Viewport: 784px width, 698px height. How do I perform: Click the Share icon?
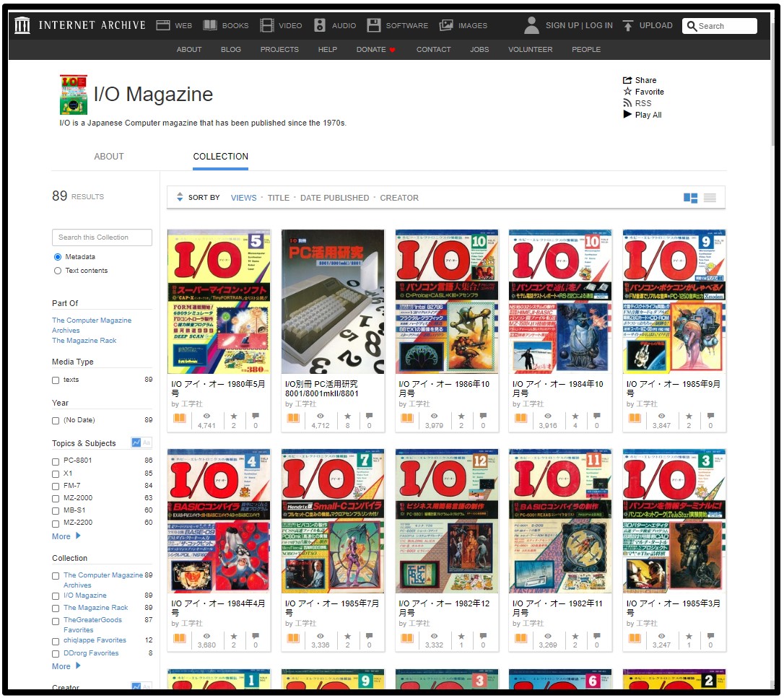click(627, 80)
